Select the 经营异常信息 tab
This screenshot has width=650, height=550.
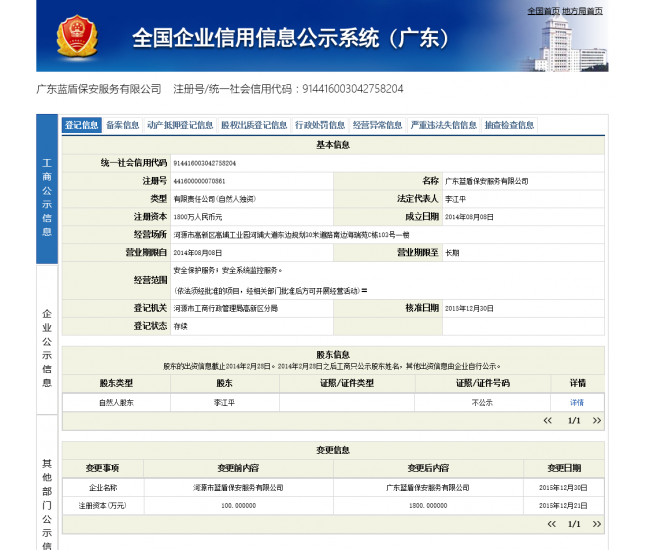[377, 125]
